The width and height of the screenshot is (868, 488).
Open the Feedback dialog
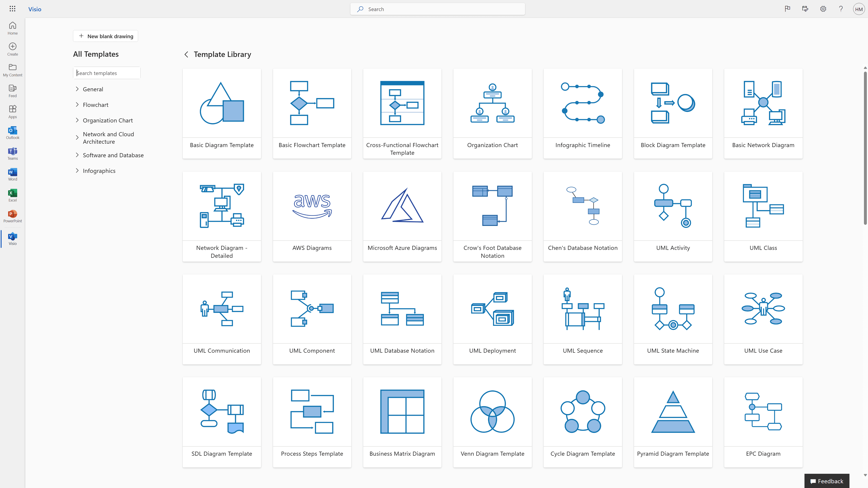point(827,481)
